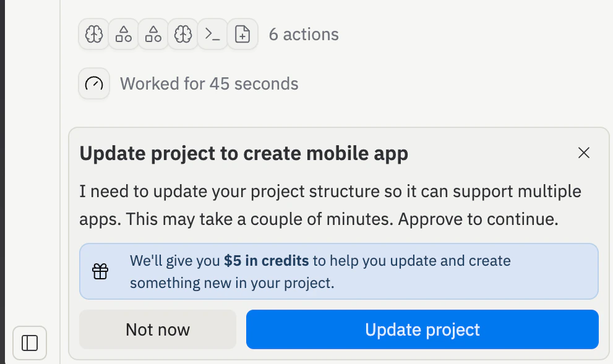Click the 'Not now' button
This screenshot has height=364, width=613.
coord(157,329)
